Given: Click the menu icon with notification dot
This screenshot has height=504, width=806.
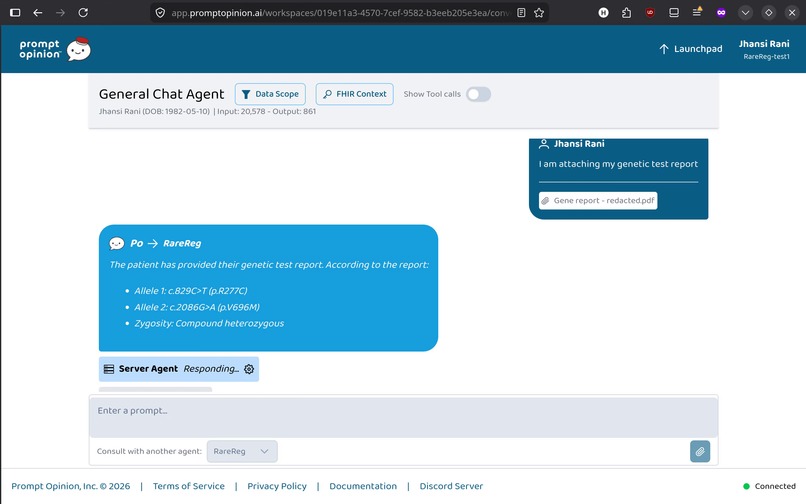Looking at the screenshot, I should point(697,12).
